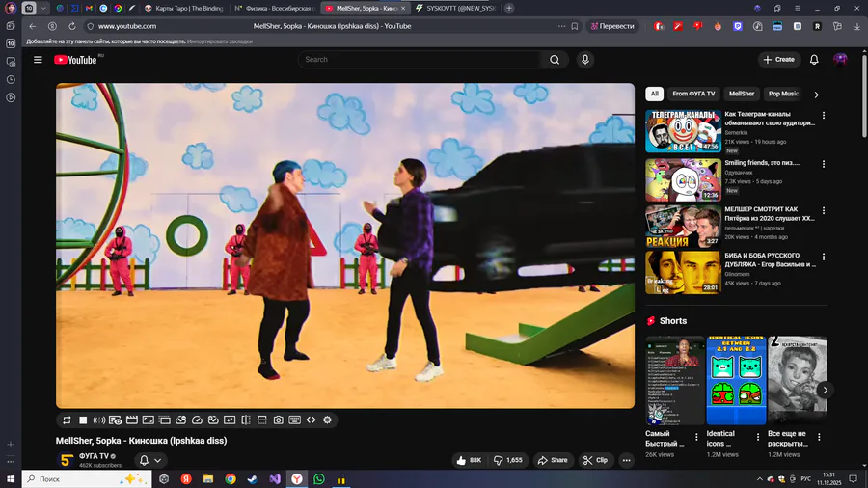868x488 pixels.
Task: Click the search magnifier button
Action: tap(555, 60)
